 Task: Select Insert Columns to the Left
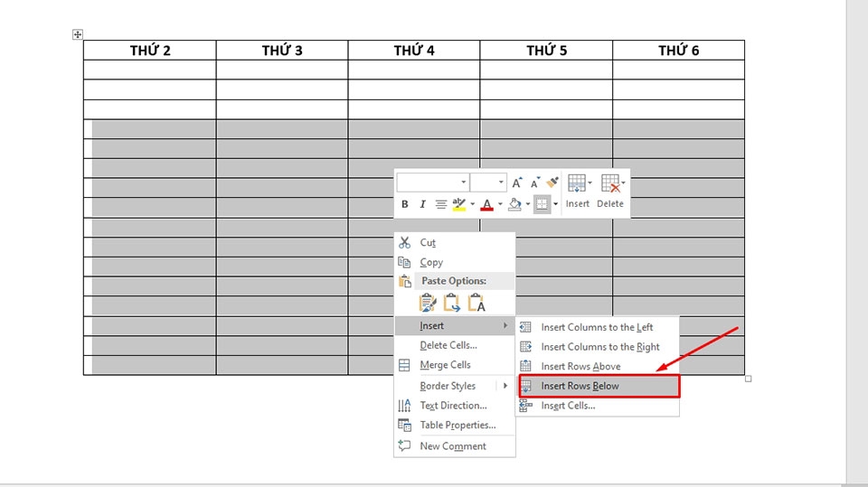(598, 327)
